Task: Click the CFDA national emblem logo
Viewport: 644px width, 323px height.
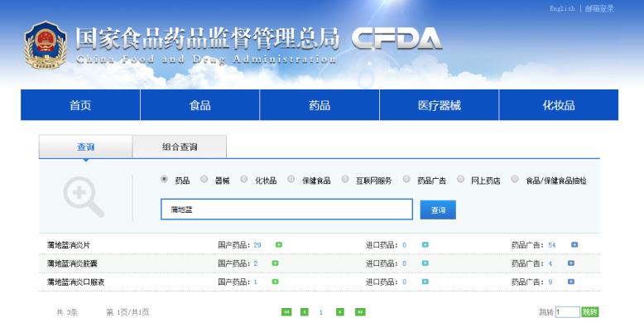Action: coord(46,46)
